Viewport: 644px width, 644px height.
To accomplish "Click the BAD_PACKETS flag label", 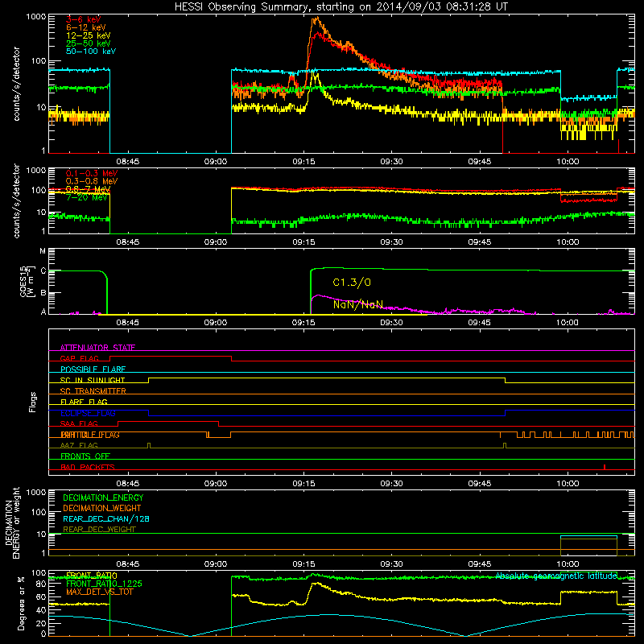I will [x=88, y=467].
